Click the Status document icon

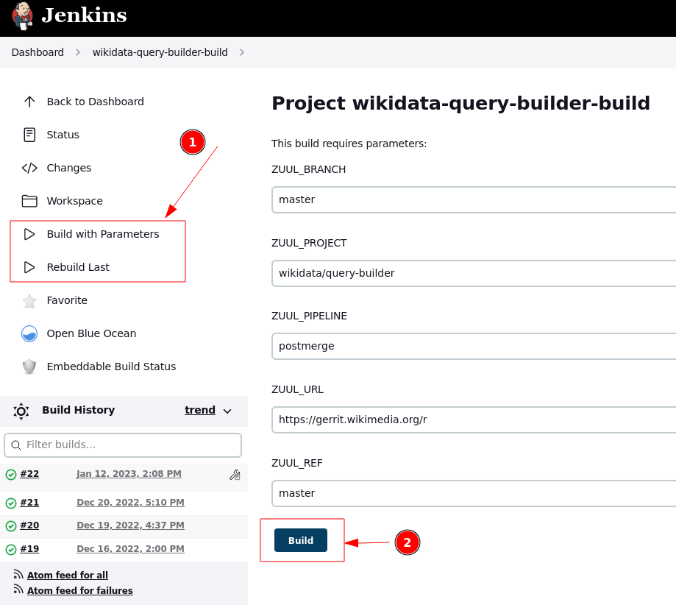29,135
